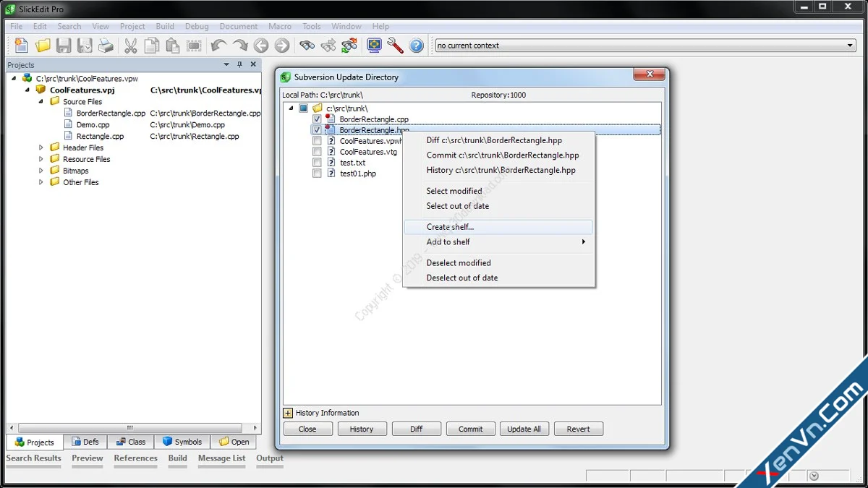This screenshot has height=488, width=868.
Task: Choose Create shelf... from context menu
Action: coord(450,227)
